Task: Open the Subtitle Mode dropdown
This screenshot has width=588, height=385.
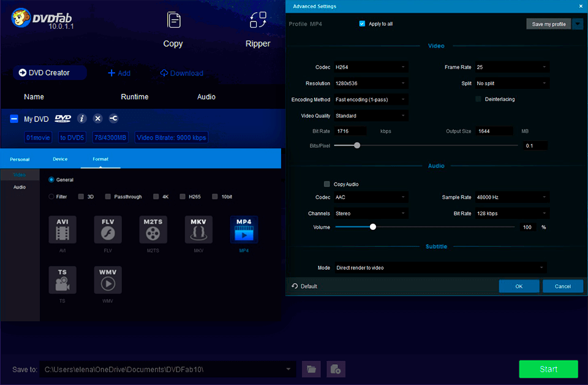Action: [x=439, y=267]
